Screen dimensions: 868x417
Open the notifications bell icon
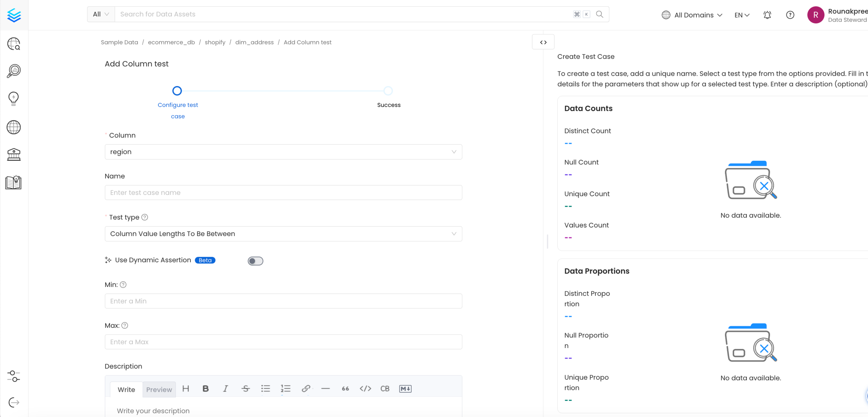[x=767, y=15]
